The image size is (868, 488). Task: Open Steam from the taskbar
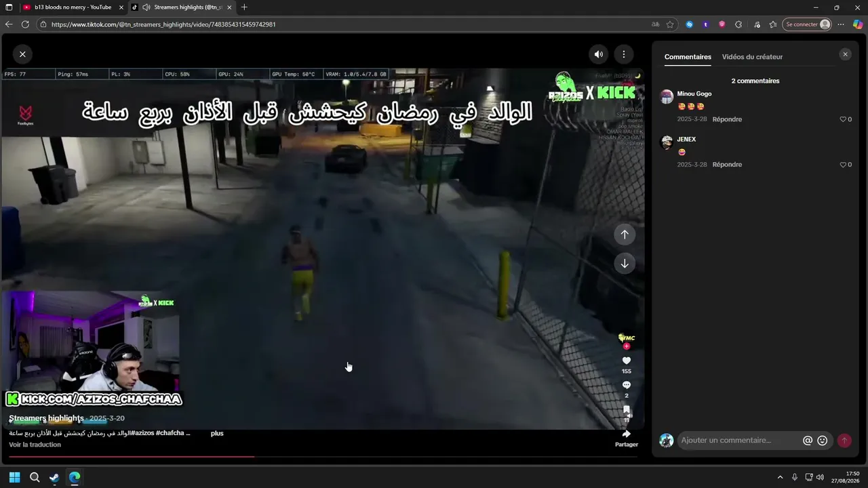pyautogui.click(x=54, y=477)
